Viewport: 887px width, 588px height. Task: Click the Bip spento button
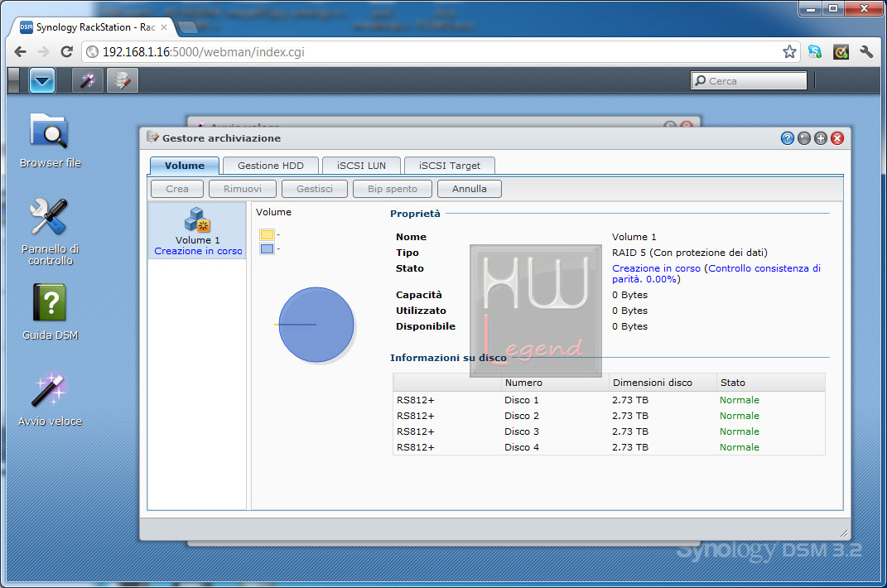click(x=393, y=189)
